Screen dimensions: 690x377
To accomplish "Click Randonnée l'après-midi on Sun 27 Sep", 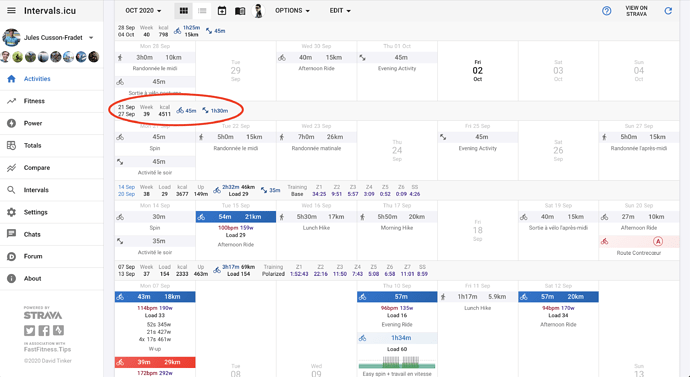I will pyautogui.click(x=639, y=149).
